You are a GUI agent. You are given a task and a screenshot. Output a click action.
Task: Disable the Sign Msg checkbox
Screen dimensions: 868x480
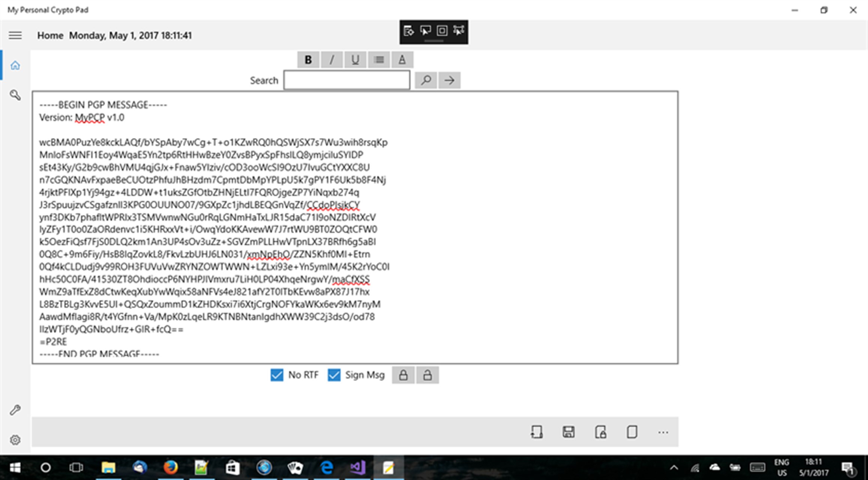click(x=334, y=375)
